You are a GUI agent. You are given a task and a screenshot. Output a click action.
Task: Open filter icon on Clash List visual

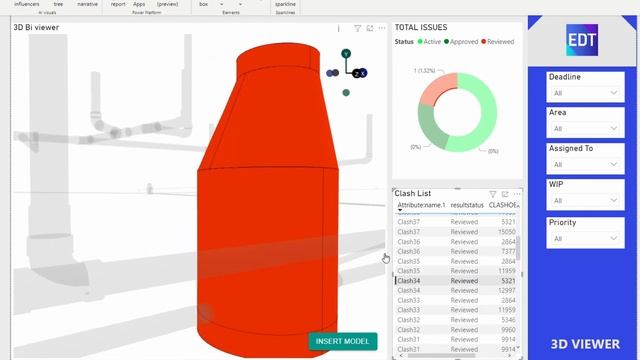click(x=493, y=194)
